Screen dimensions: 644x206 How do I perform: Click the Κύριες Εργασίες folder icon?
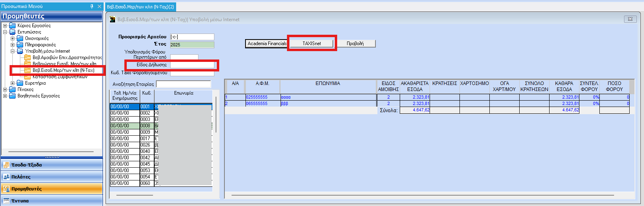tap(12, 26)
